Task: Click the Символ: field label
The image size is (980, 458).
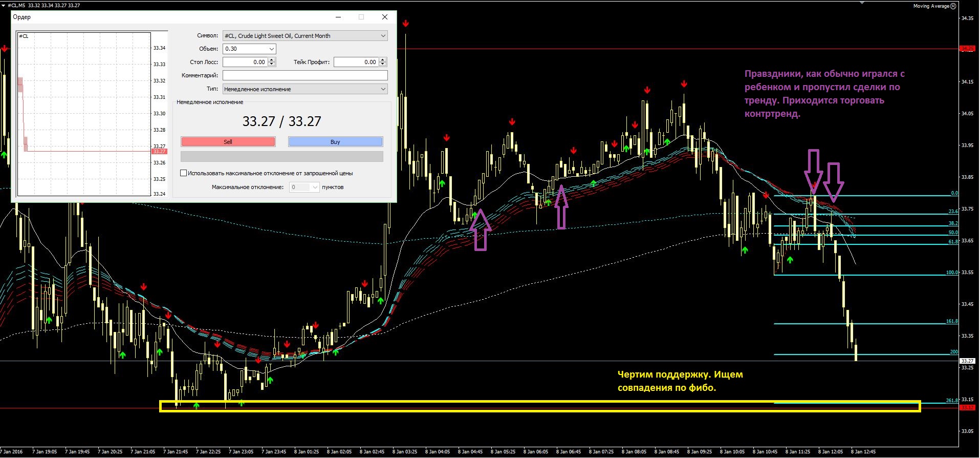Action: coord(207,36)
